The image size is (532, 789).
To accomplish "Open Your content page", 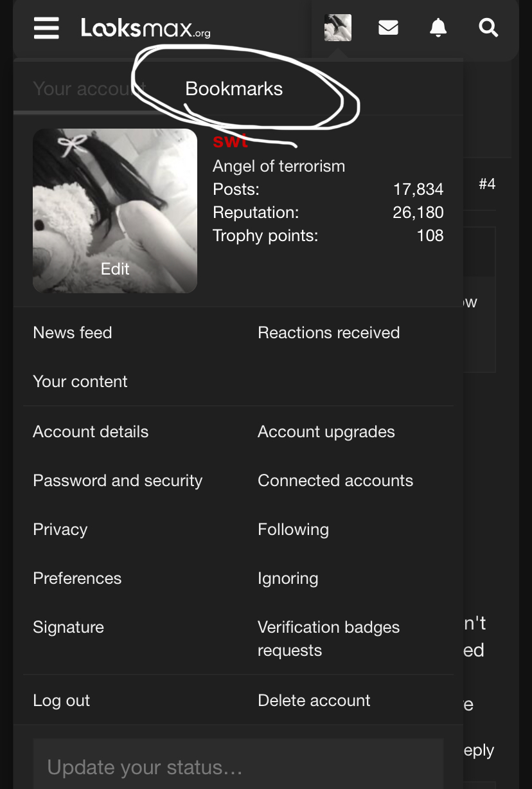I will (x=80, y=381).
